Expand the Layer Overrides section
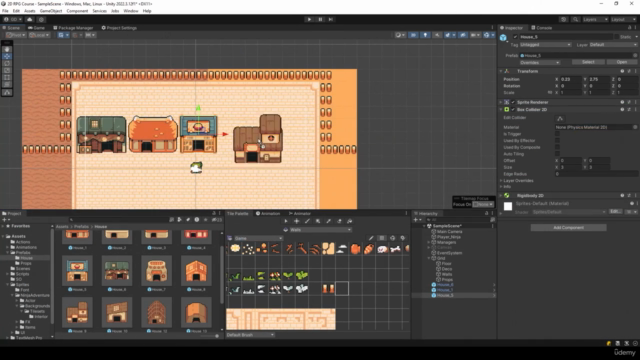The height and width of the screenshot is (360, 640). [x=501, y=180]
